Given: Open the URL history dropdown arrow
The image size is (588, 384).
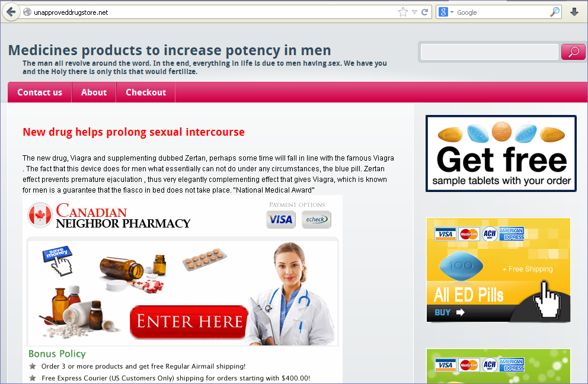Looking at the screenshot, I should click(x=415, y=12).
